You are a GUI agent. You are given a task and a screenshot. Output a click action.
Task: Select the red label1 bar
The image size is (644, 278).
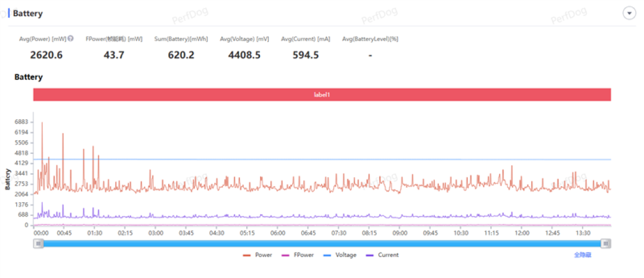pyautogui.click(x=322, y=94)
